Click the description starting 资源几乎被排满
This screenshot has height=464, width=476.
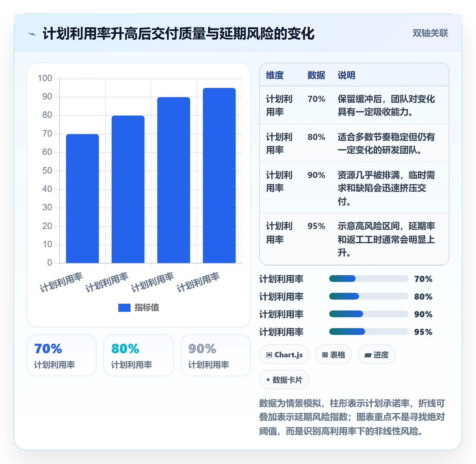pos(386,188)
